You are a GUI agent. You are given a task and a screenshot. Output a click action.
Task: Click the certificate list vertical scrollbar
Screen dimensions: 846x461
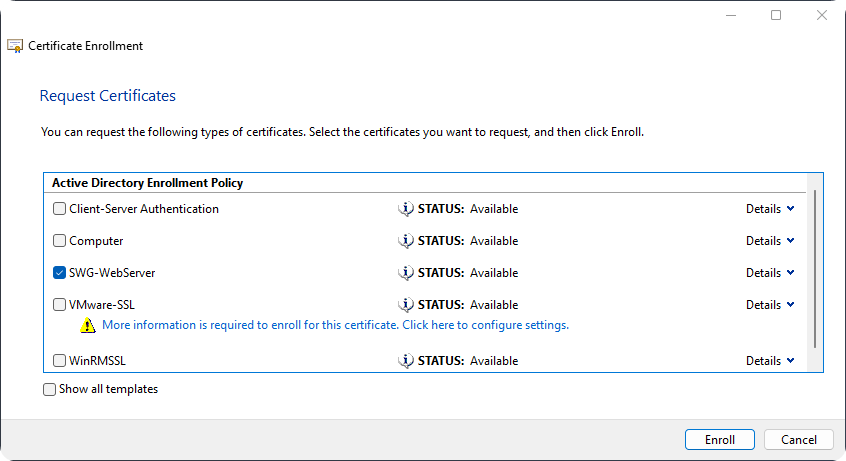tap(817, 268)
